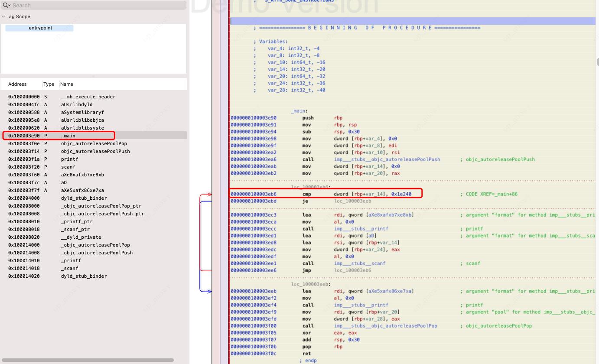Click aXe5xafx86xe7xa operand at 0000000100003eeb
The image size is (599, 364).
pyautogui.click(x=390, y=291)
